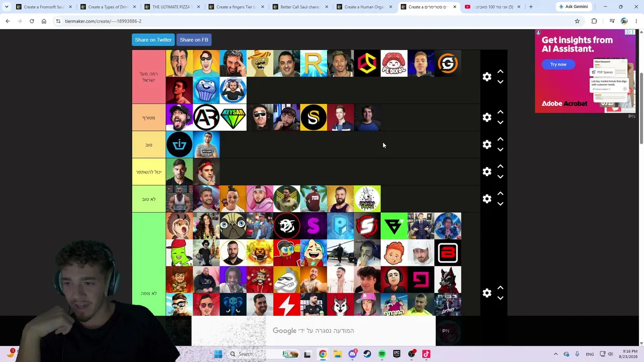The height and width of the screenshot is (362, 644).
Task: Open Steam from the taskbar
Action: (x=367, y=354)
